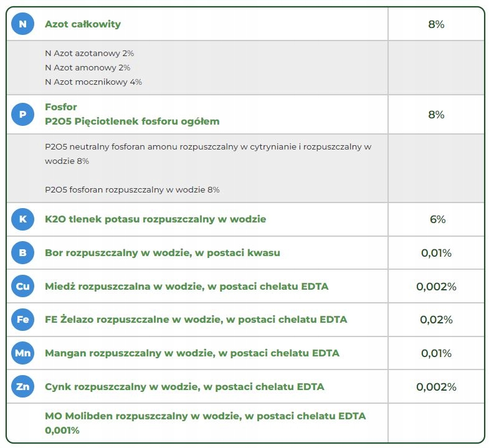
Task: Click the blue P phosphorus icon
Action: pos(23,115)
